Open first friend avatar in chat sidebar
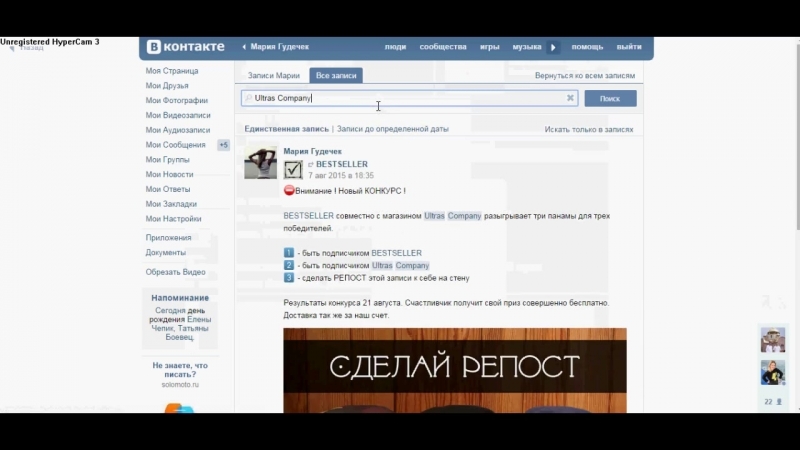The image size is (800, 450). (773, 340)
